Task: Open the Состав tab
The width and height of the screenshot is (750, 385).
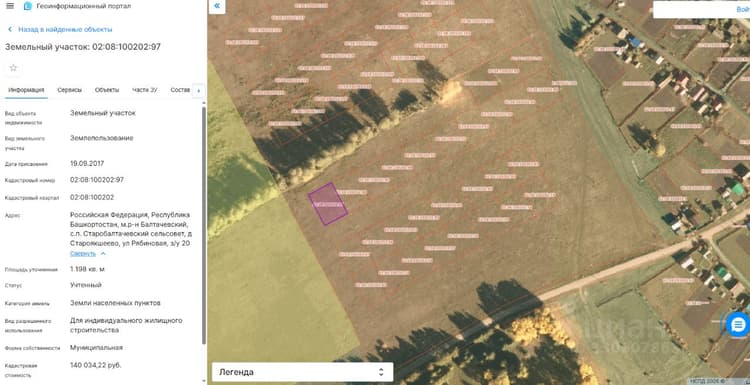Action: pos(180,90)
